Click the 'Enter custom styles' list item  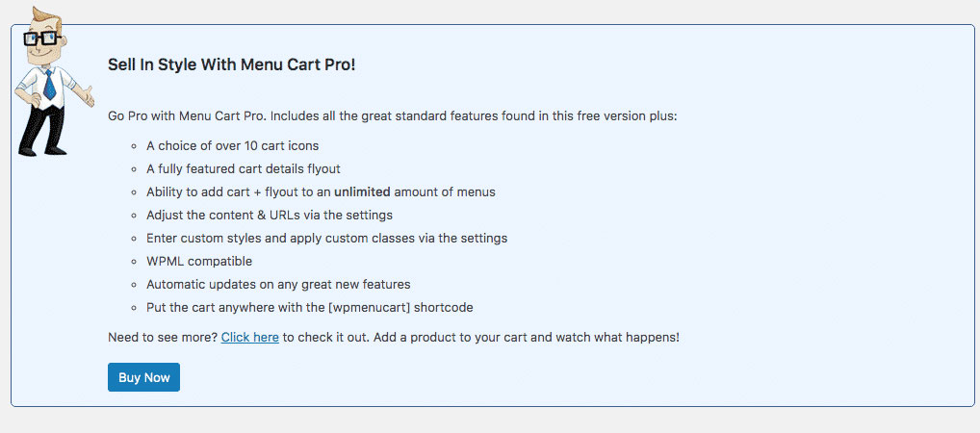(x=326, y=238)
